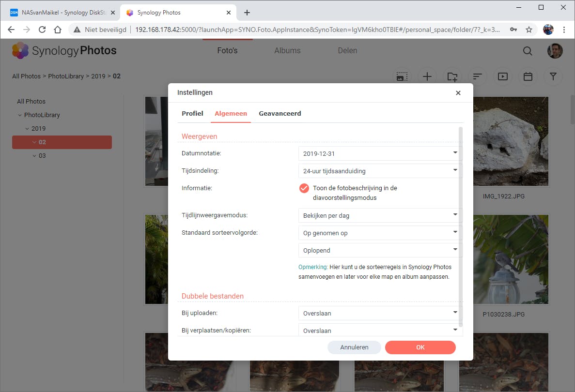Select All Photos in folder tree
The image size is (575, 392).
(x=31, y=102)
